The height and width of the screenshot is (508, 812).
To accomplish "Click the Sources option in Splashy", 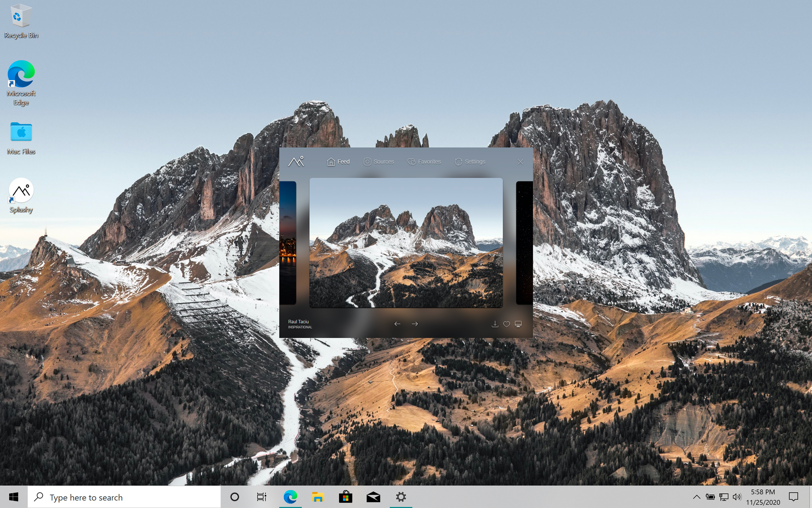I will [379, 162].
